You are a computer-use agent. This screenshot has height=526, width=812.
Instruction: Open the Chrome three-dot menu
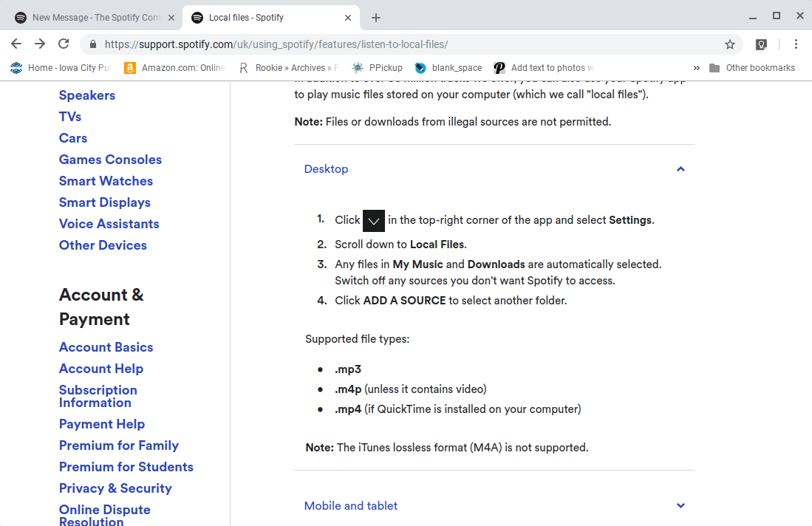click(796, 44)
